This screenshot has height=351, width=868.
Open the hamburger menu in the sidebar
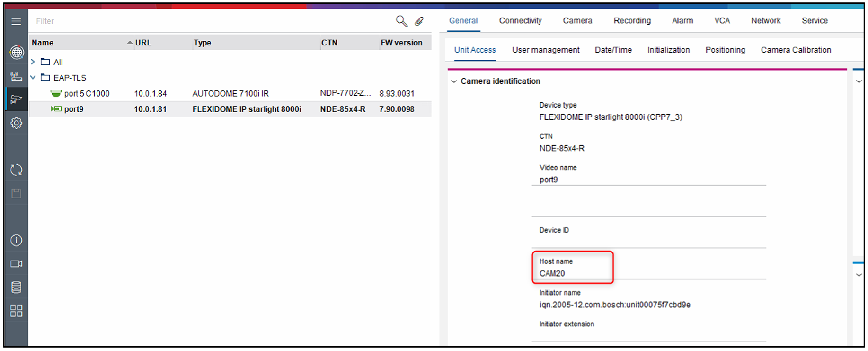(16, 21)
